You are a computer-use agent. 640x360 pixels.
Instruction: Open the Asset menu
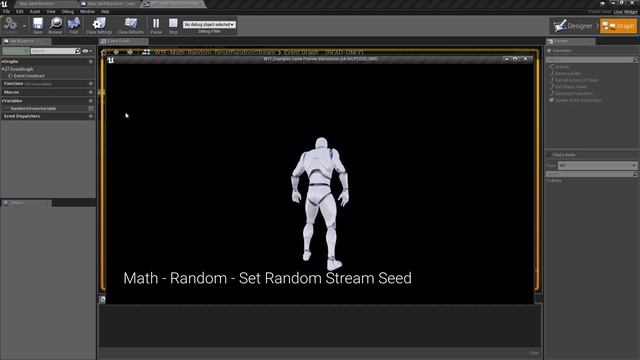point(35,12)
